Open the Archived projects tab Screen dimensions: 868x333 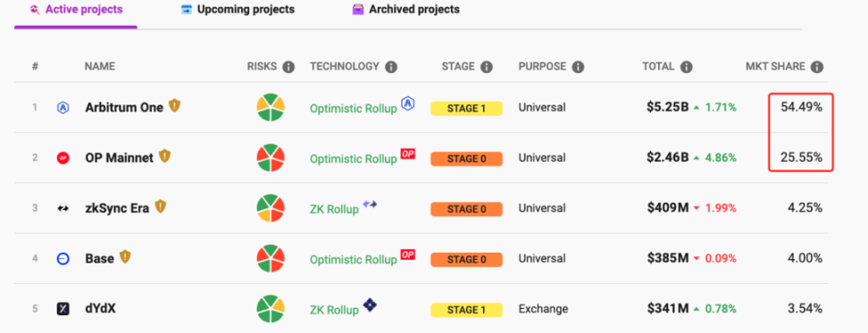click(406, 10)
